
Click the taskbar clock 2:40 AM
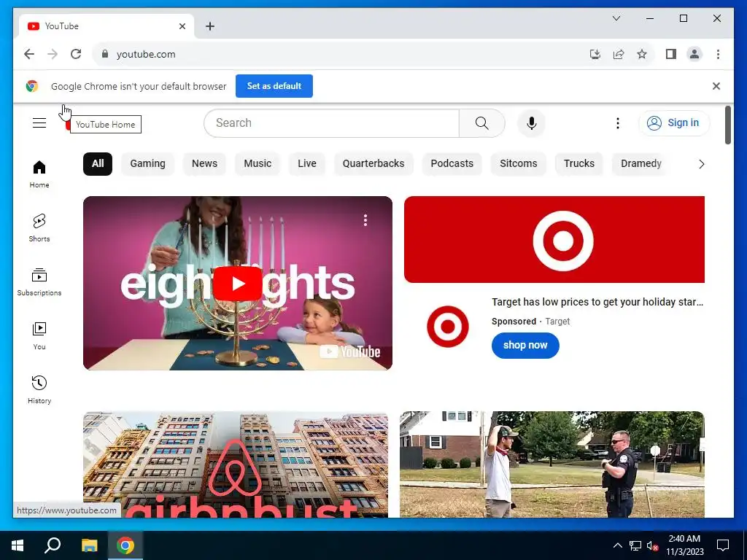(x=684, y=545)
